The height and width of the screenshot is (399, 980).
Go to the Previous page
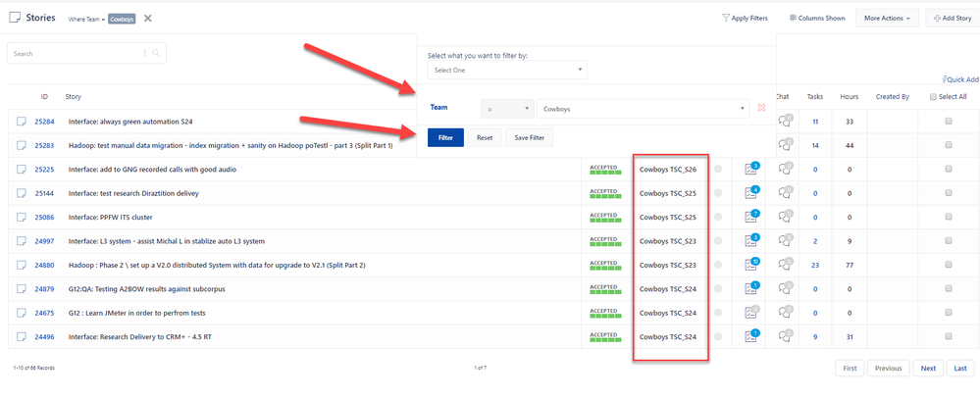[888, 369]
